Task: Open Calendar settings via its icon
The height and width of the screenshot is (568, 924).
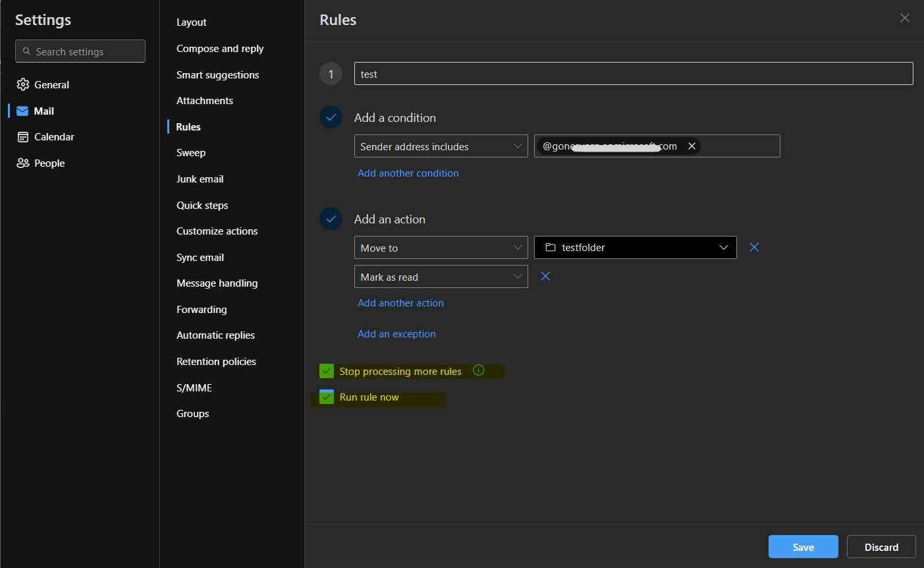Action: [22, 136]
